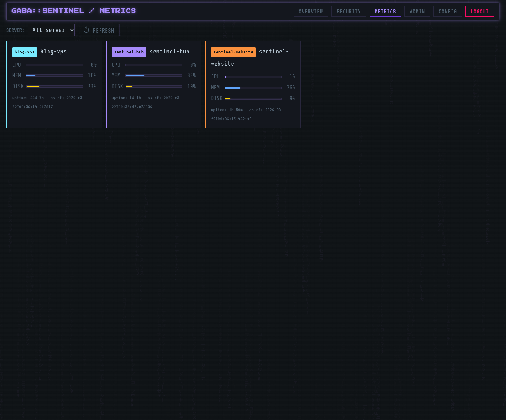
Task: Click the dropdown chevron on the server selector
Action: point(71,30)
